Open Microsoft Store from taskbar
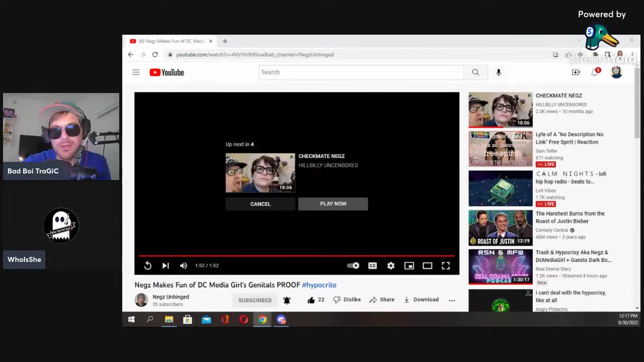The width and height of the screenshot is (644, 362). pos(188,320)
